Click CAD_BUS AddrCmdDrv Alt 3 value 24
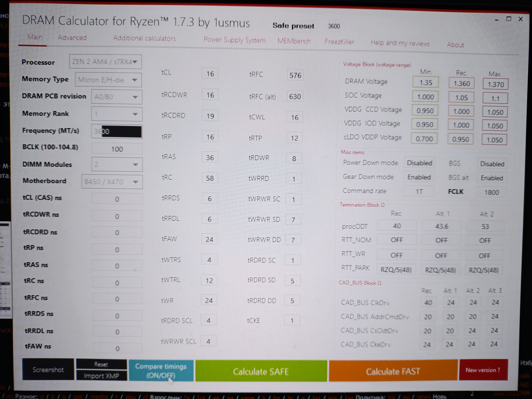 (494, 316)
